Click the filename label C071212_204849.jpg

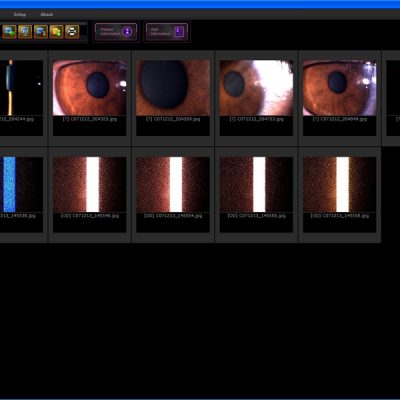coord(340,119)
